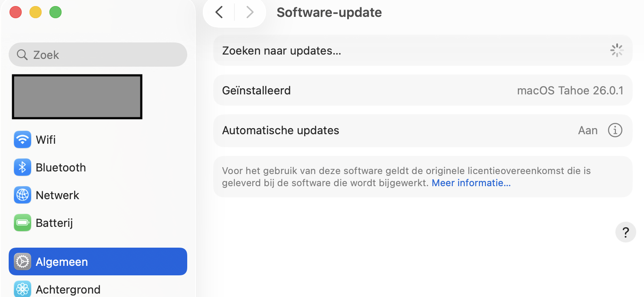Click the Geïnstalleerd row
This screenshot has width=644, height=297.
pyautogui.click(x=423, y=90)
